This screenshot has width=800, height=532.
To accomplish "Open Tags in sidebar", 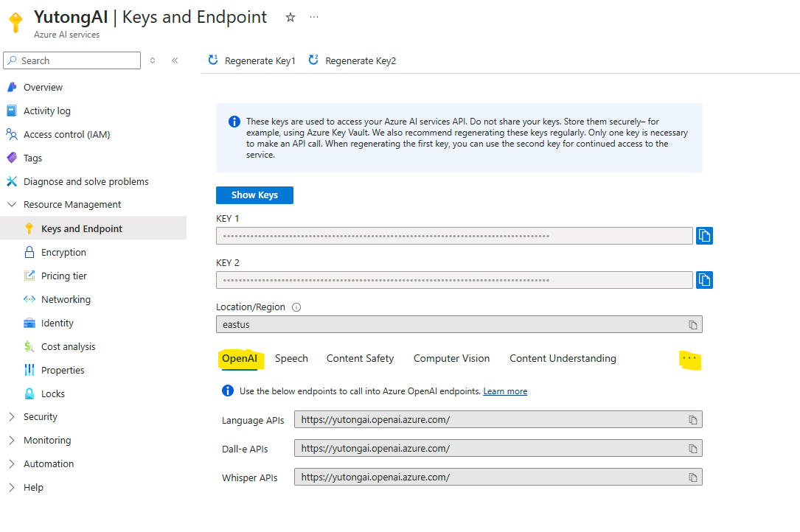I will coord(32,158).
